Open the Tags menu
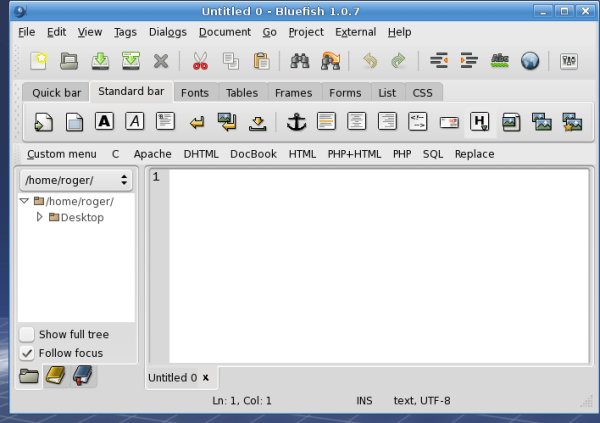The height and width of the screenshot is (423, 600). pos(125,32)
